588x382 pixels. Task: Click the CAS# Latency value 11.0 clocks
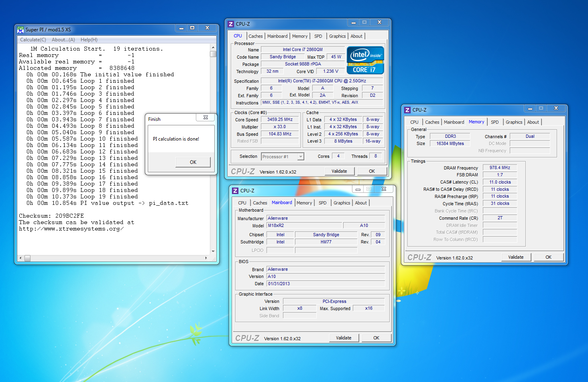[500, 182]
